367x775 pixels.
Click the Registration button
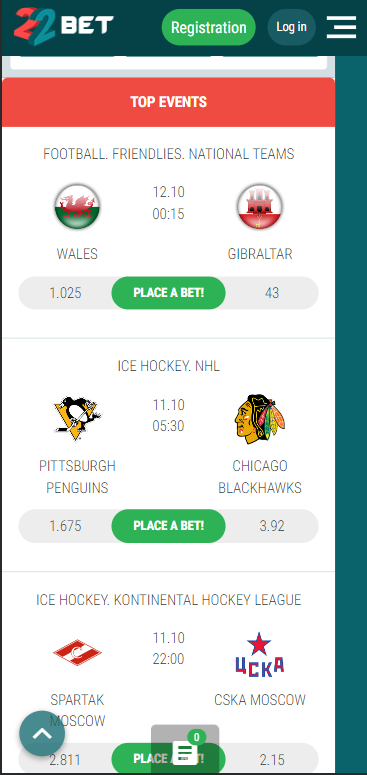pos(208,27)
